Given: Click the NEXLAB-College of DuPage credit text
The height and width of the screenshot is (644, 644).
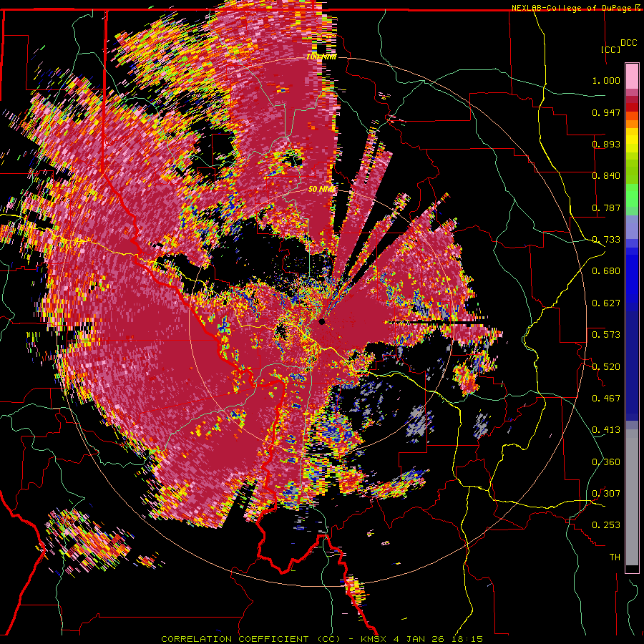Looking at the screenshot, I should [x=572, y=8].
